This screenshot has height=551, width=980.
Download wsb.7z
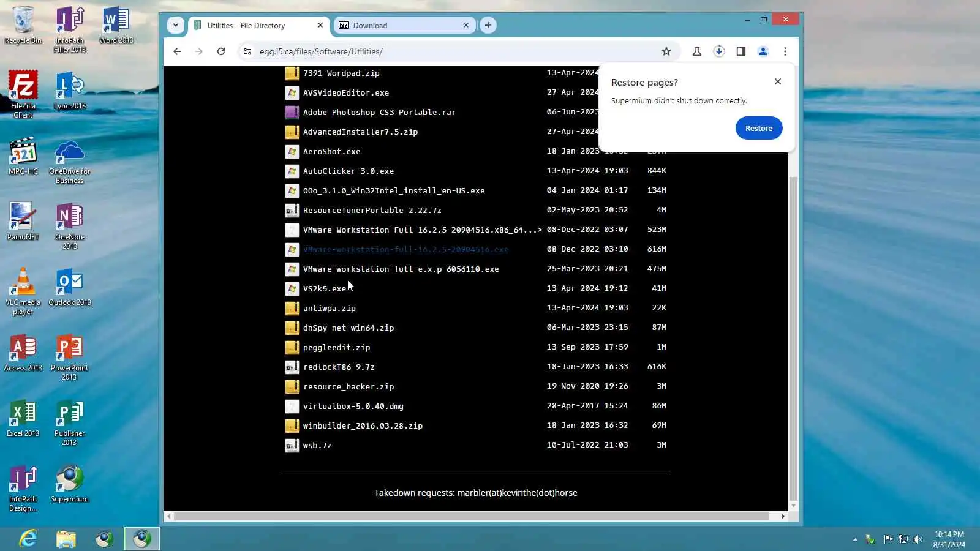point(317,445)
